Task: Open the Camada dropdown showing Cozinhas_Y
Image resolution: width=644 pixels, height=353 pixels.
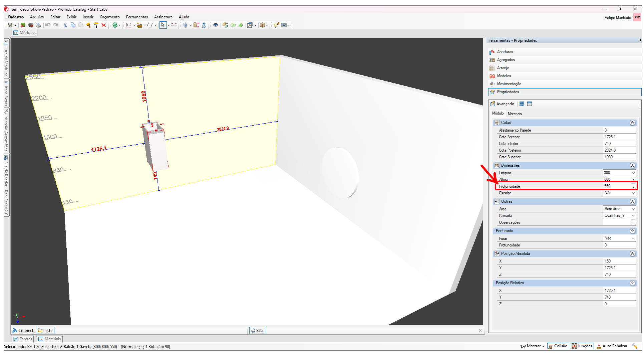Action: pos(633,216)
